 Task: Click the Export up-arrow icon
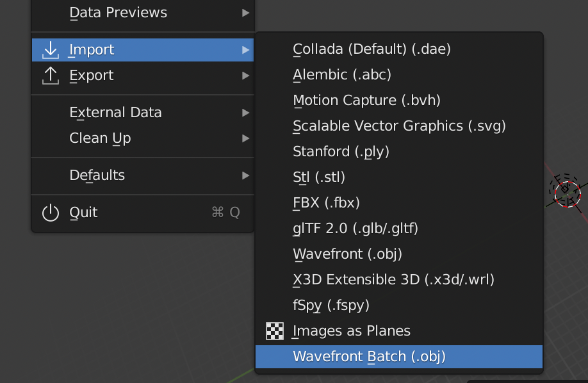[50, 75]
